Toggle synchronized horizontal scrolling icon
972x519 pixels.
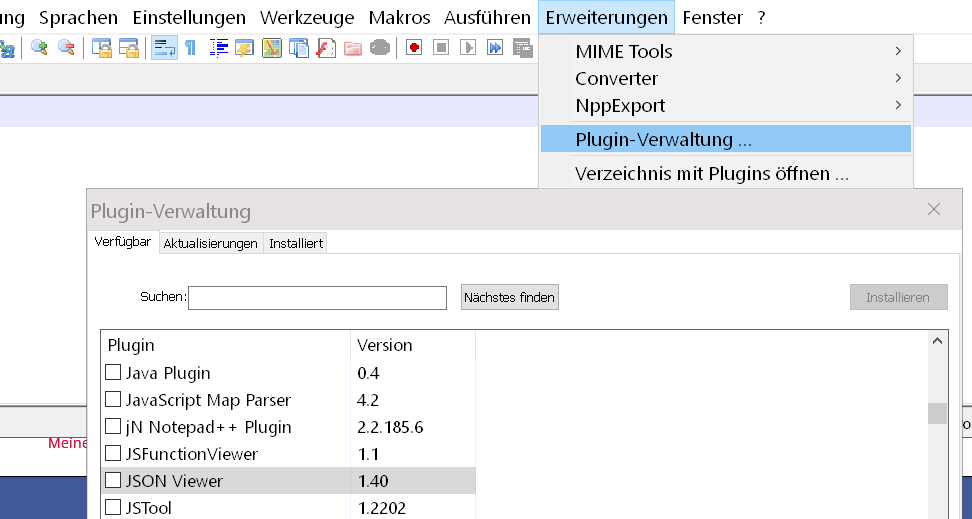(129, 48)
